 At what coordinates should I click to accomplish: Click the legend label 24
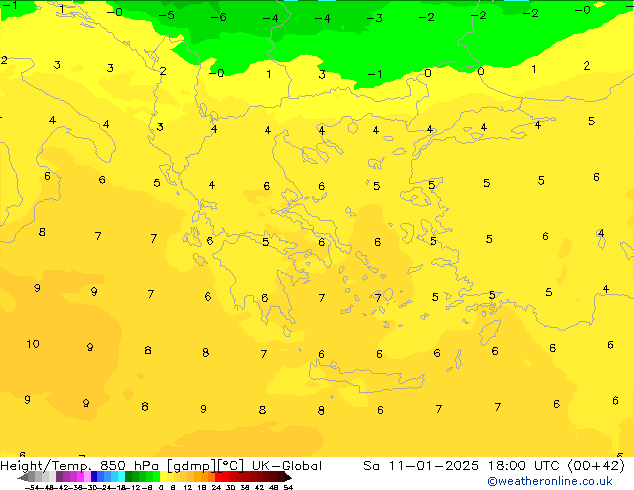[x=217, y=488]
